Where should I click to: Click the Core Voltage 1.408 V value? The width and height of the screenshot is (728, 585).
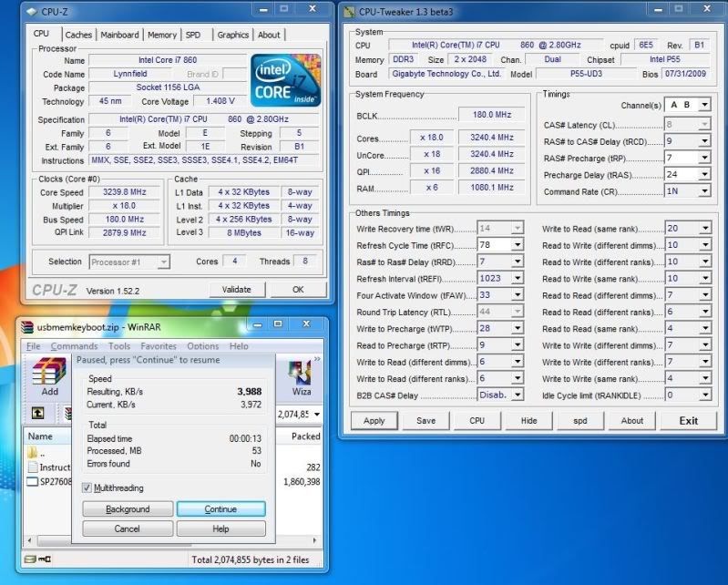tap(220, 101)
